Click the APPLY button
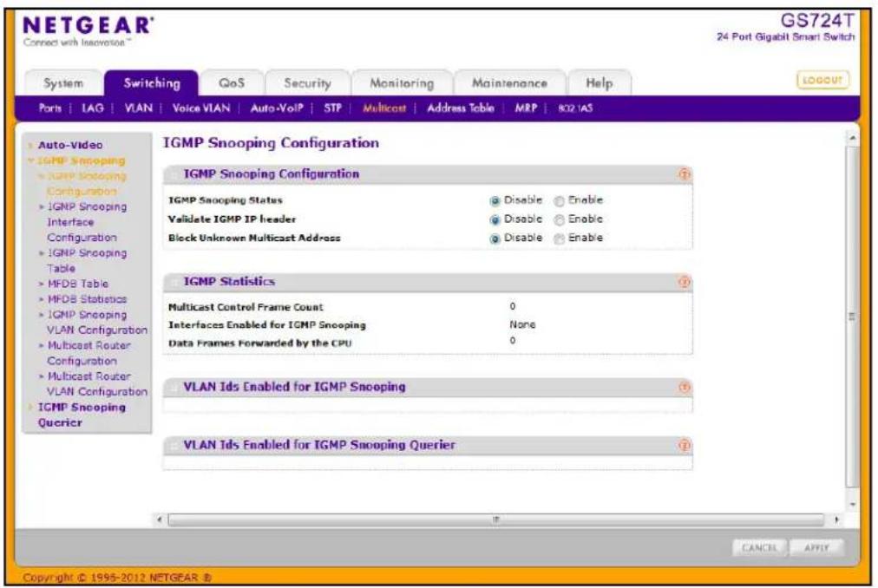This screenshot has width=878, height=588. [816, 548]
